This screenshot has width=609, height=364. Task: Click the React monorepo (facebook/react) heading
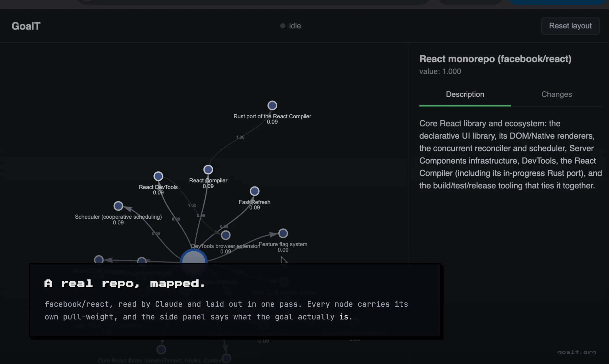(495, 59)
